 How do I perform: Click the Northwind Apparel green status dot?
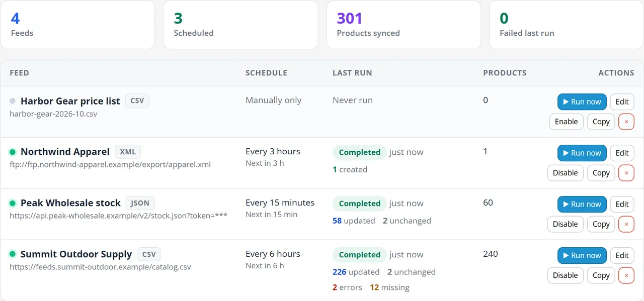[13, 152]
